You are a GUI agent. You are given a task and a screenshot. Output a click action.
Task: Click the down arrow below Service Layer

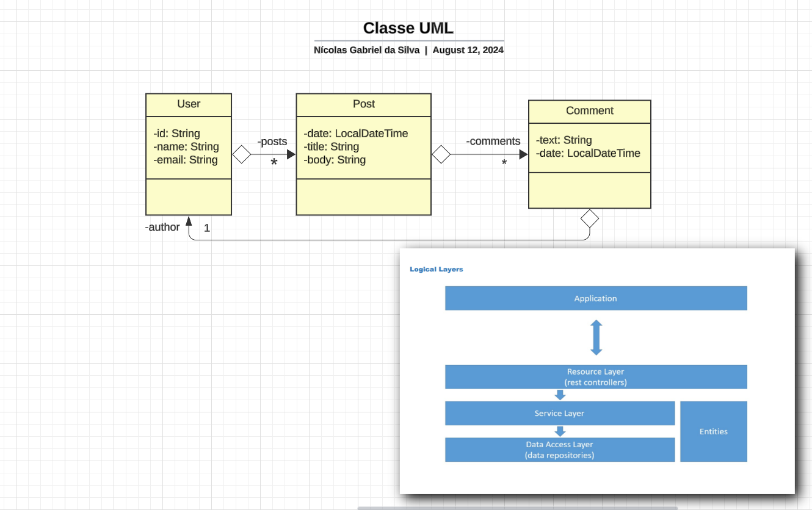(560, 431)
